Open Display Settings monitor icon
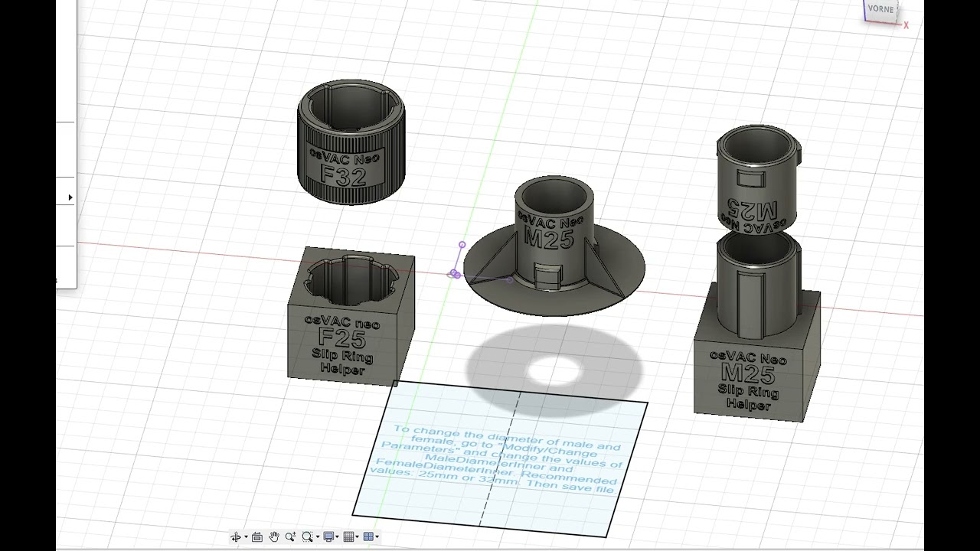980x551 pixels. tap(328, 536)
